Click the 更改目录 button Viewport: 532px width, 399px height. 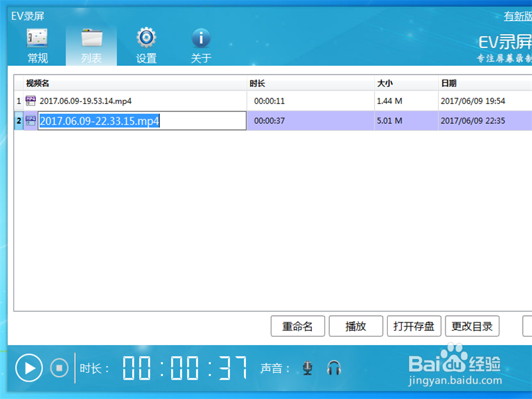coord(472,326)
